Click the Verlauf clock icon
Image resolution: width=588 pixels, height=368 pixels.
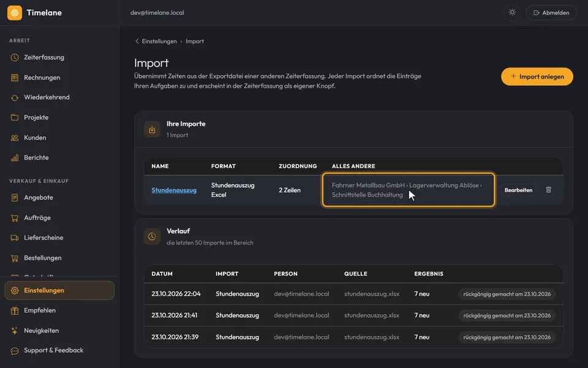click(152, 237)
